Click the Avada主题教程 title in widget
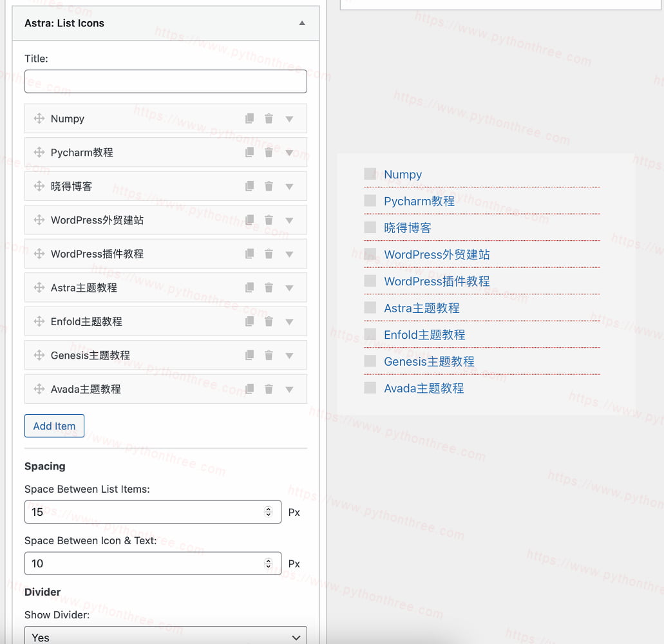This screenshot has width=664, height=644. (86, 389)
